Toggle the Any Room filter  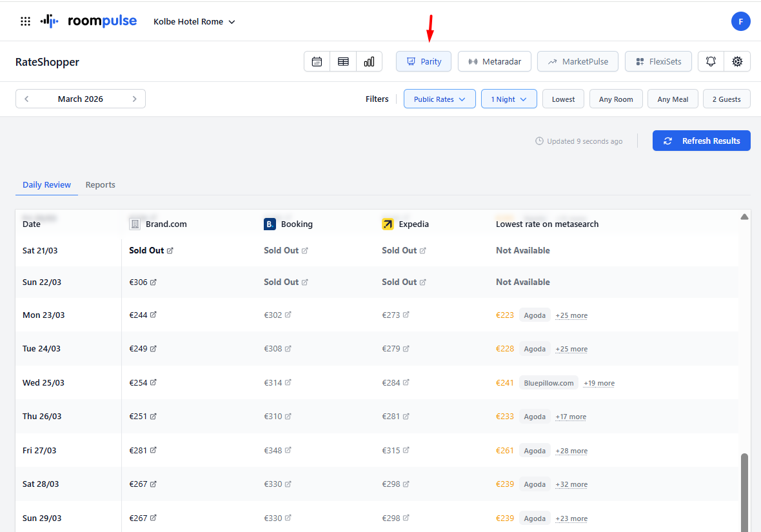tap(616, 99)
